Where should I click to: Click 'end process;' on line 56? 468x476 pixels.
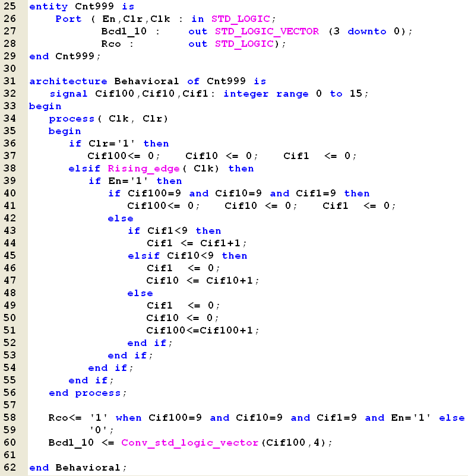88,393
